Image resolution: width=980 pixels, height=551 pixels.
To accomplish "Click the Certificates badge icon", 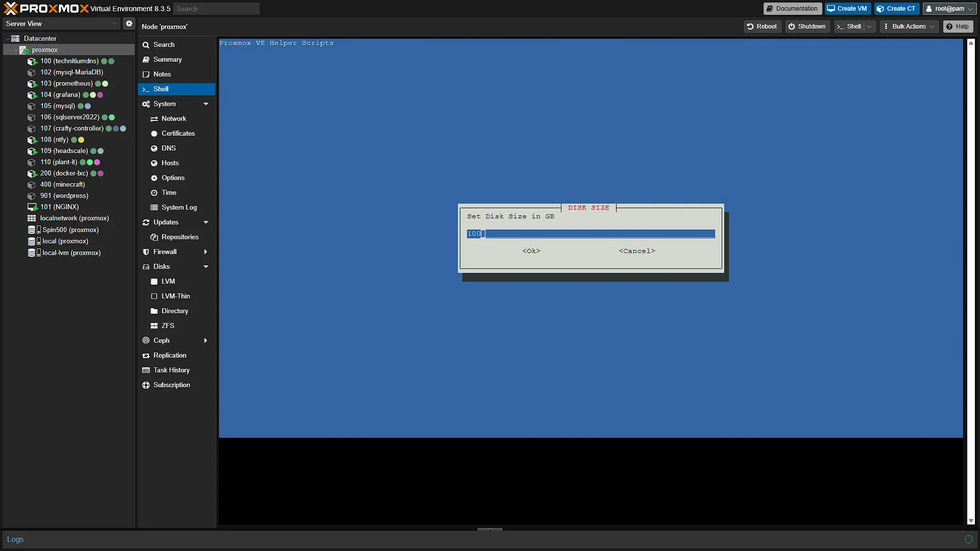I will pos(154,134).
